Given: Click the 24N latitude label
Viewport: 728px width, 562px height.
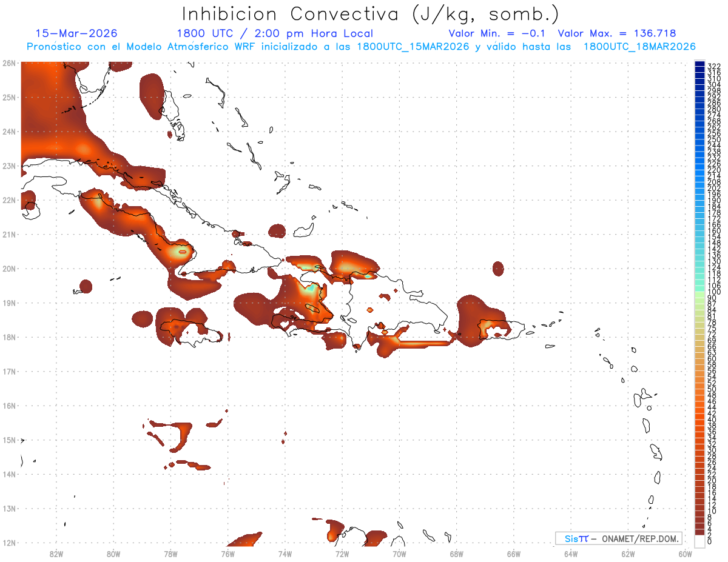Looking at the screenshot, I should 8,132.
